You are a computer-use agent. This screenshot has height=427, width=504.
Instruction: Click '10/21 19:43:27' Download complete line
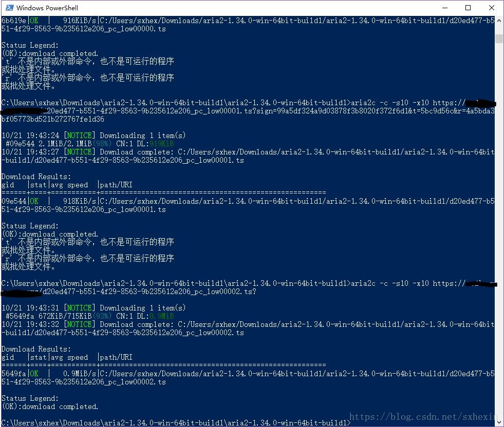(248, 156)
